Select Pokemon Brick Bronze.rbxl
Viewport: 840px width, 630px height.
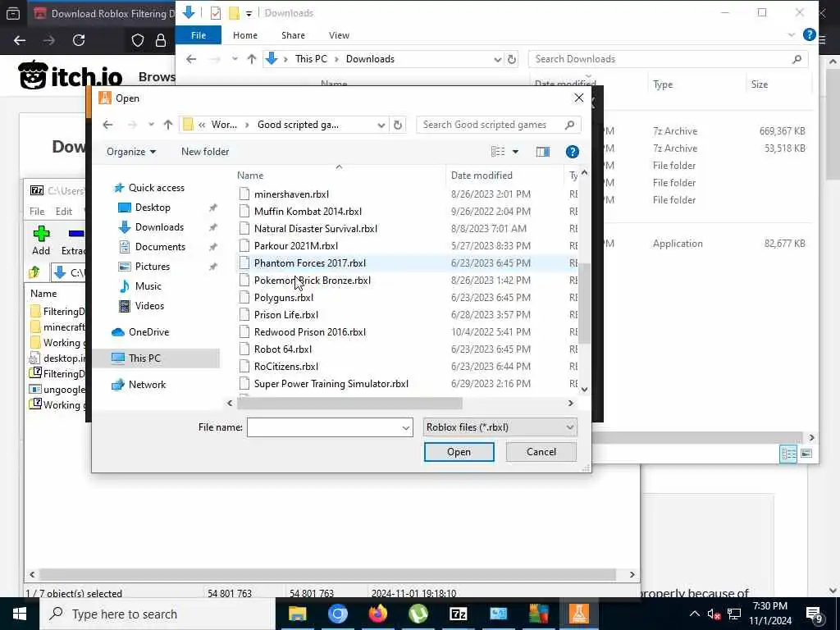(313, 281)
